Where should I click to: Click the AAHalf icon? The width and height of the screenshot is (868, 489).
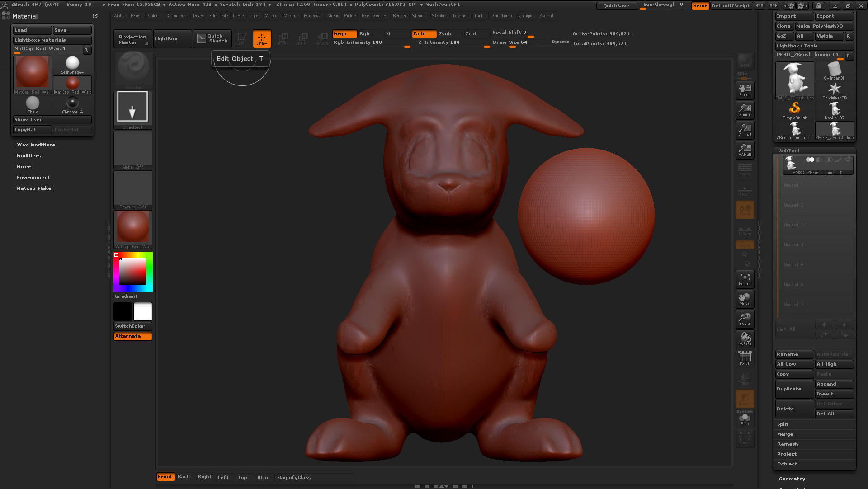tap(745, 150)
